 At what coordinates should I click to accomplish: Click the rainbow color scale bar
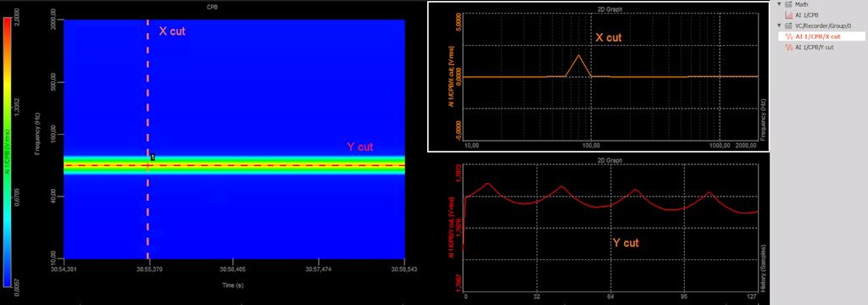tap(7, 152)
